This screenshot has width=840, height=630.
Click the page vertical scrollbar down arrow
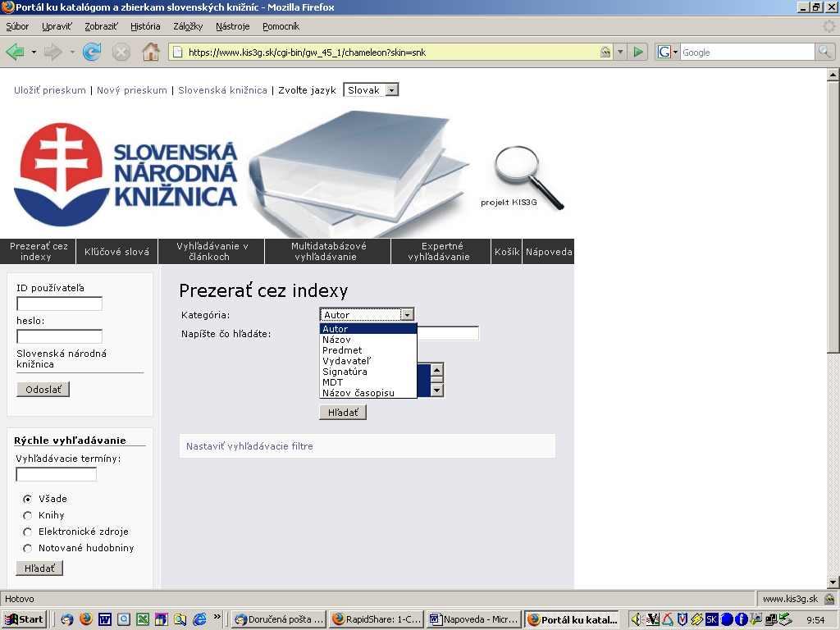(833, 582)
